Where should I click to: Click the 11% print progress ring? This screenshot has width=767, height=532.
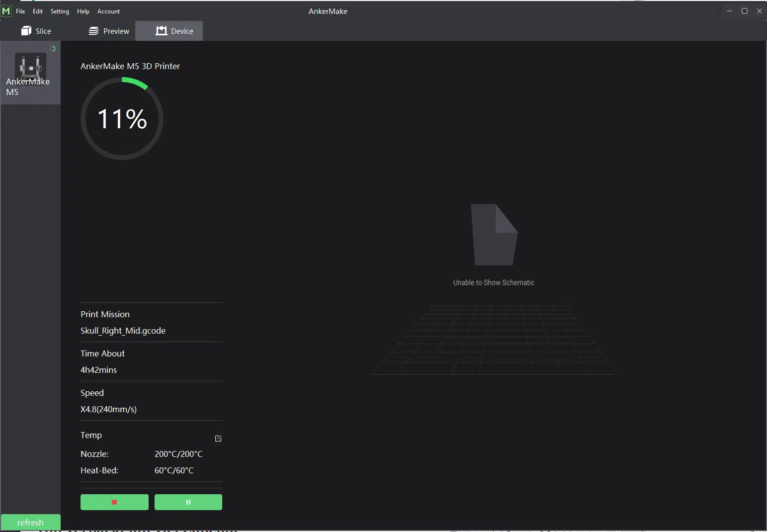pos(122,119)
